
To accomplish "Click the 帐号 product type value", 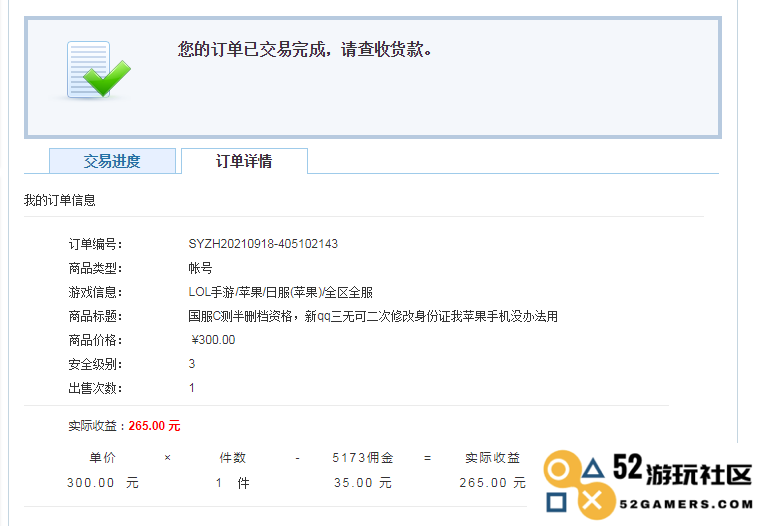I will coord(200,268).
